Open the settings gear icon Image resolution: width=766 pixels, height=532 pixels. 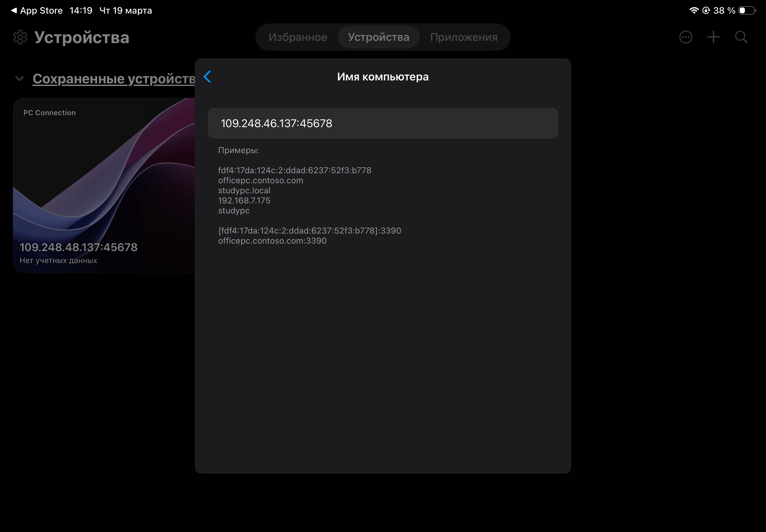click(x=20, y=37)
